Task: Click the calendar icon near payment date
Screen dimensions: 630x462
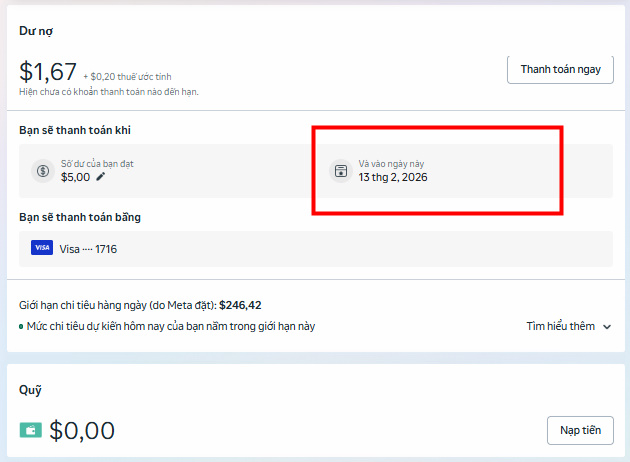Action: coord(340,170)
